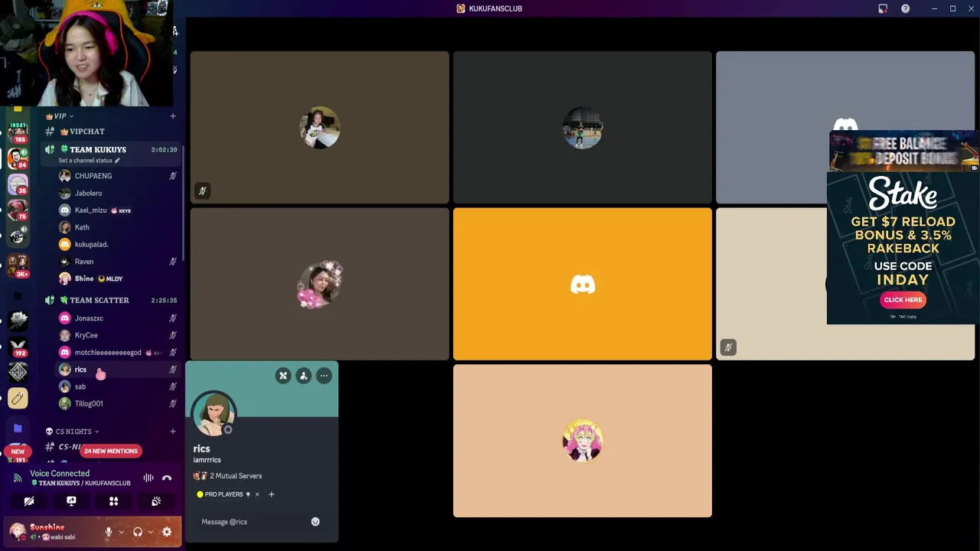Select kukupalad. in the voice list
Viewport: 980px width, 551px height.
point(118,245)
